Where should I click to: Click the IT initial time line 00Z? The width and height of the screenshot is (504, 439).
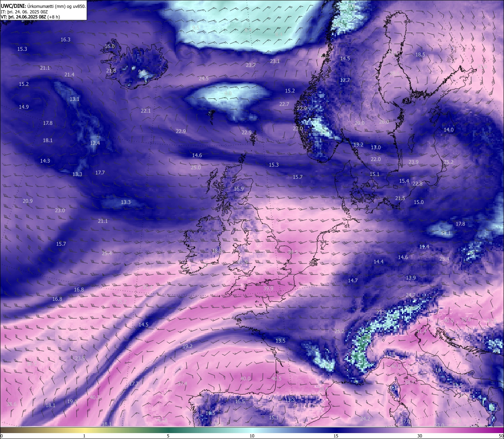click(24, 12)
